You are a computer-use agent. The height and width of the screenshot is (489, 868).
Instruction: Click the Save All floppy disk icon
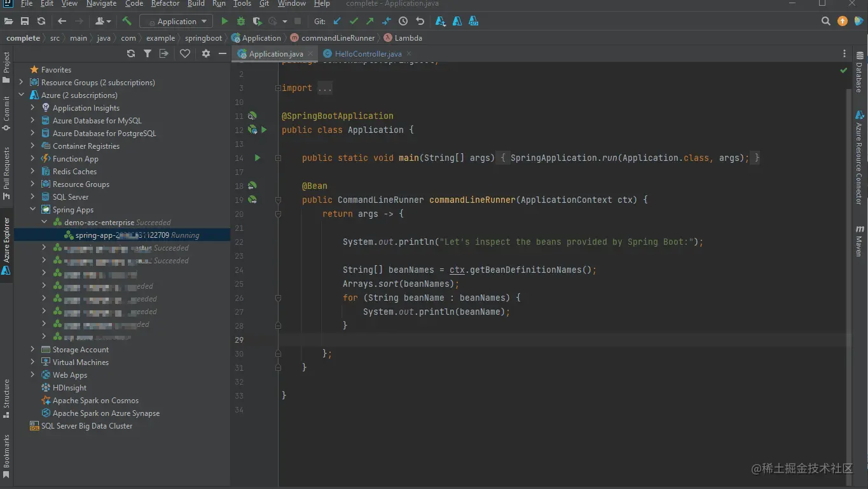click(x=25, y=21)
